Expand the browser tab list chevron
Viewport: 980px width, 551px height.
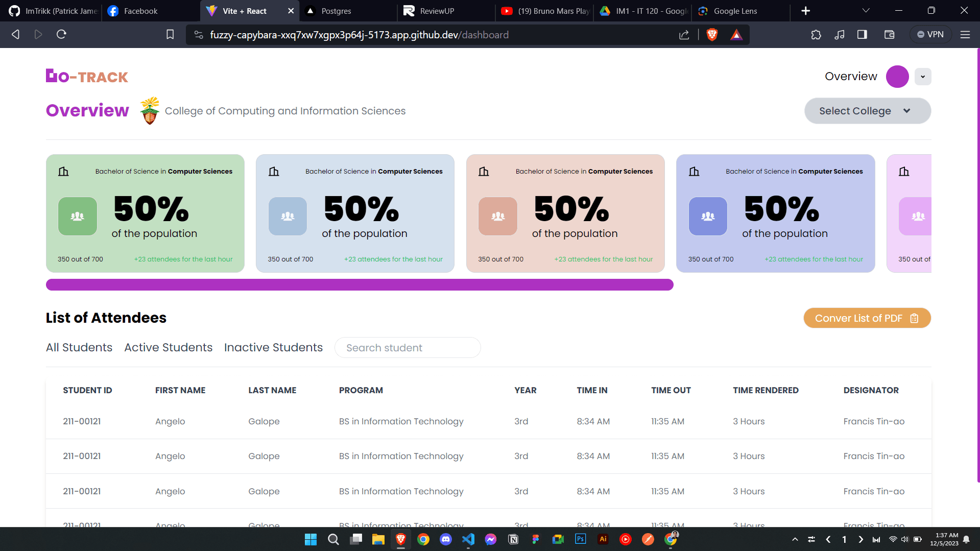866,11
